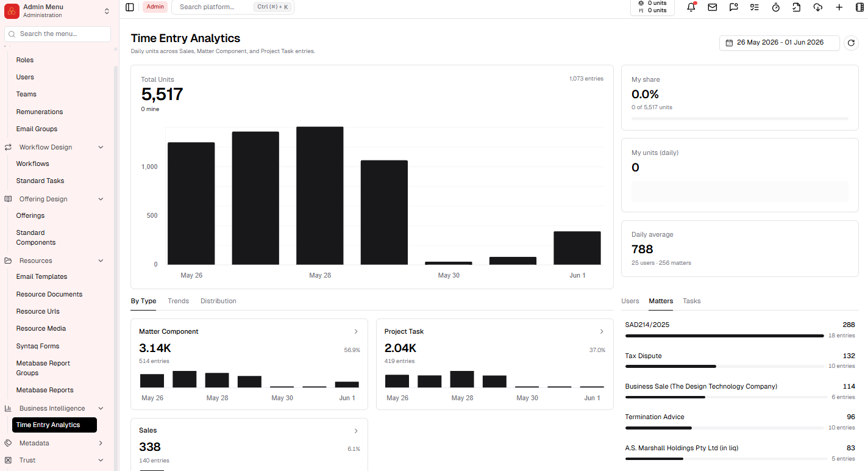Open the Admin Menu switcher
The width and height of the screenshot is (868, 471).
(107, 11)
